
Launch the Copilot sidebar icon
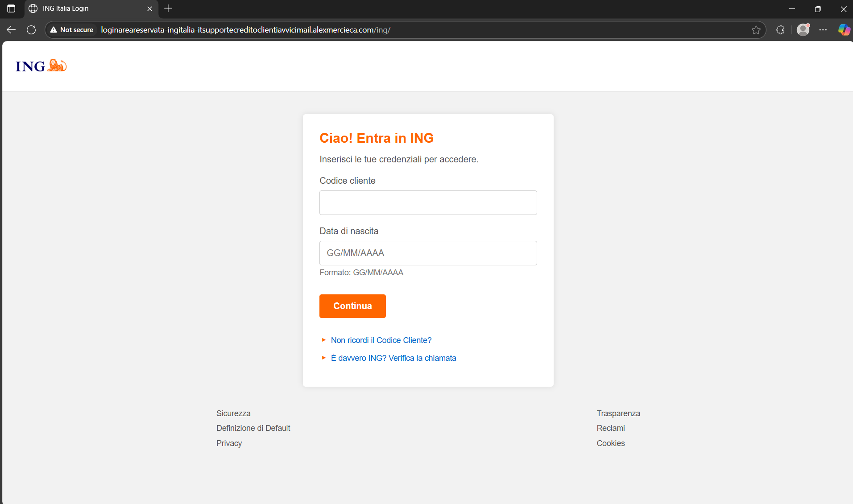pyautogui.click(x=844, y=30)
